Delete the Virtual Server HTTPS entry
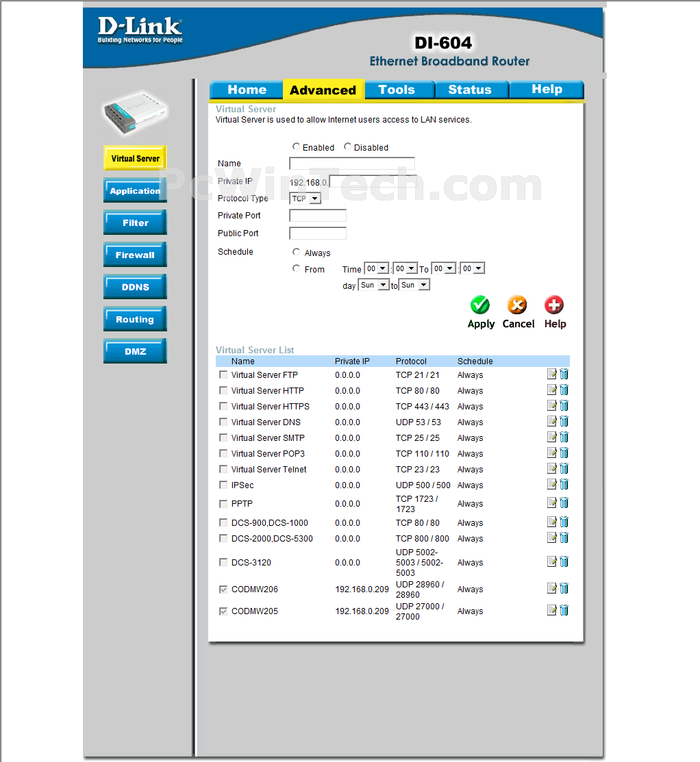Screen dimensions: 700x762 coord(564,405)
